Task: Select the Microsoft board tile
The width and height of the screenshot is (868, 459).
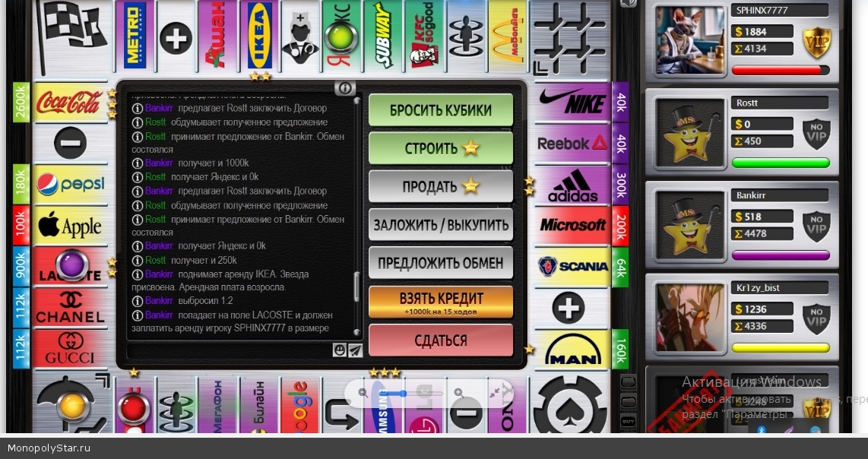Action: click(x=572, y=226)
